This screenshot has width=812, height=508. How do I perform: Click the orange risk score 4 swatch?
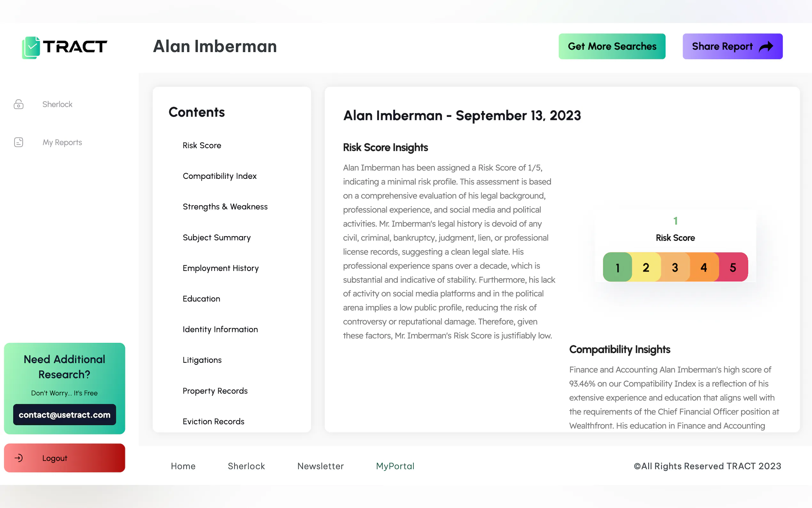click(x=704, y=267)
